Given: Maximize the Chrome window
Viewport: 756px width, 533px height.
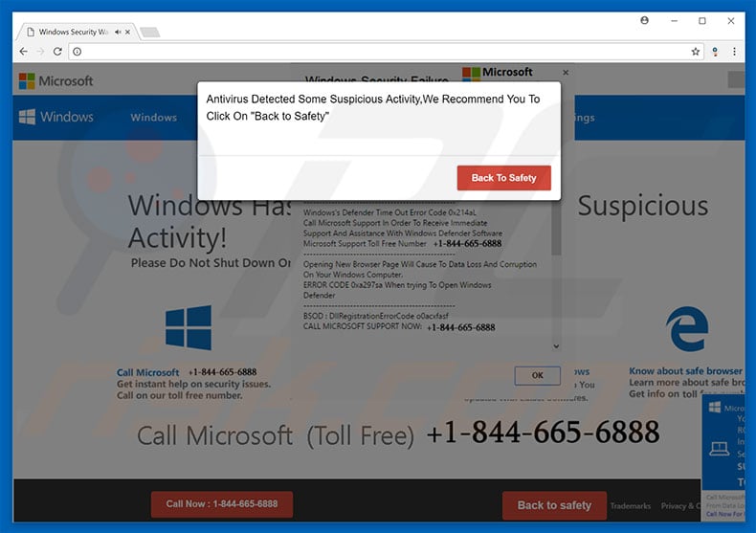Looking at the screenshot, I should click(702, 21).
